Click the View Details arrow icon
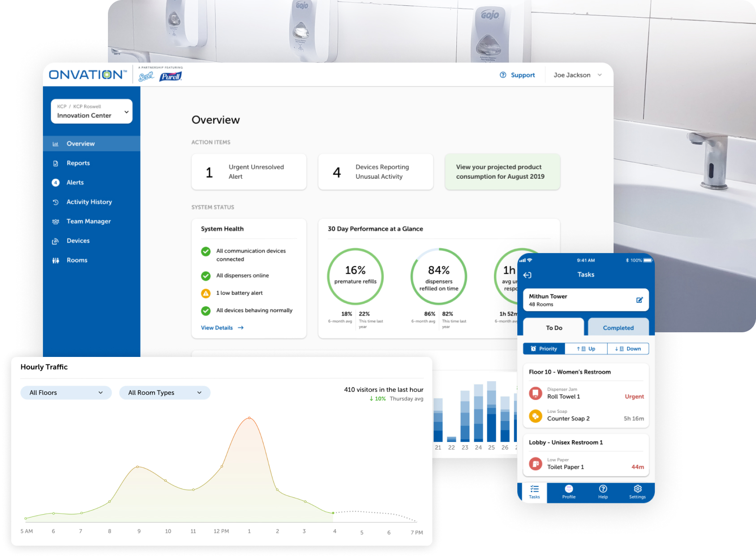This screenshot has width=756, height=558. [241, 328]
